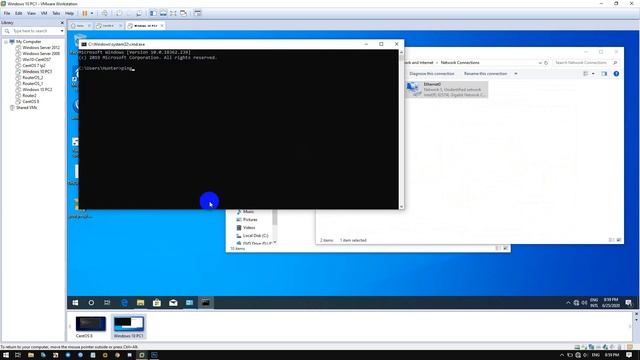This screenshot has width=640, height=360.
Task: Click inside the command prompt window
Action: [x=238, y=129]
